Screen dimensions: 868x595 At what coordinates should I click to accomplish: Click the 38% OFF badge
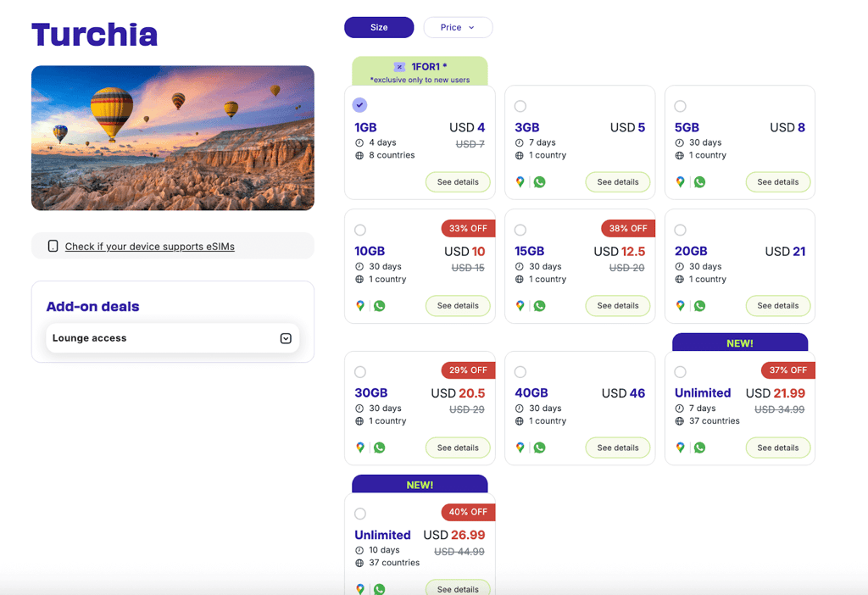click(628, 228)
